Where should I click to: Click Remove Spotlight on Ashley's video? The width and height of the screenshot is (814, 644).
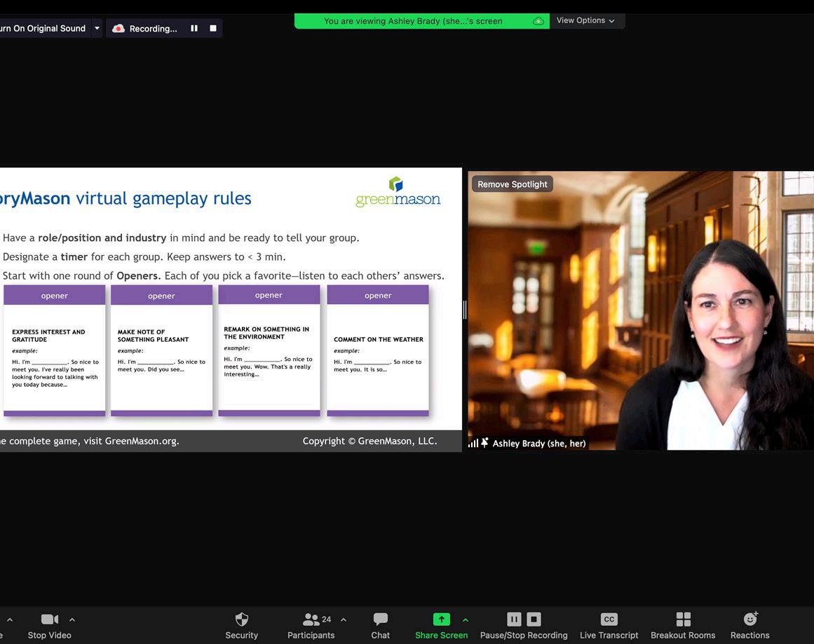512,184
